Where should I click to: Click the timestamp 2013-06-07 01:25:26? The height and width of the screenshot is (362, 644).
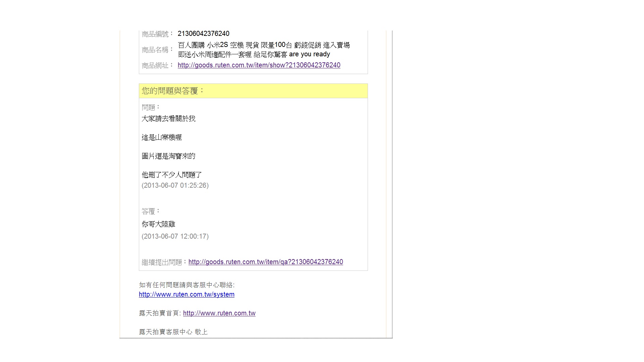(x=175, y=185)
